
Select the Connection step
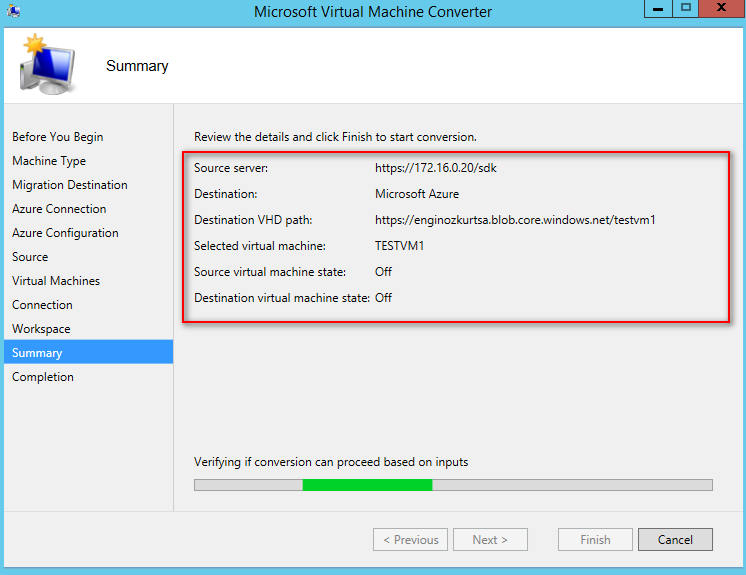point(42,305)
